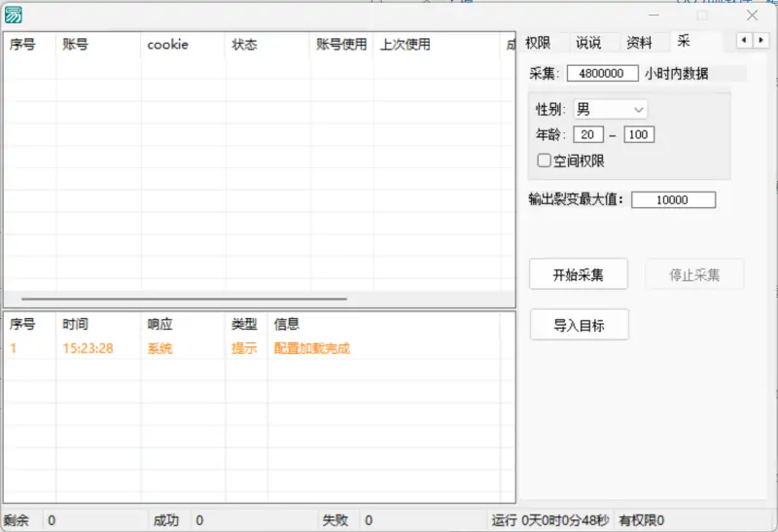
Task: Select the 资料 tab
Action: (639, 43)
